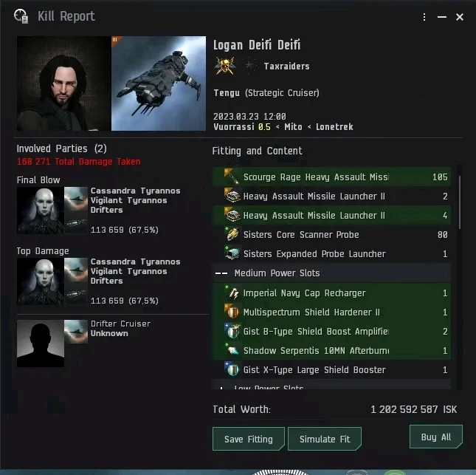Click the Sisters Expanded Probe Launcher icon

coord(232,254)
